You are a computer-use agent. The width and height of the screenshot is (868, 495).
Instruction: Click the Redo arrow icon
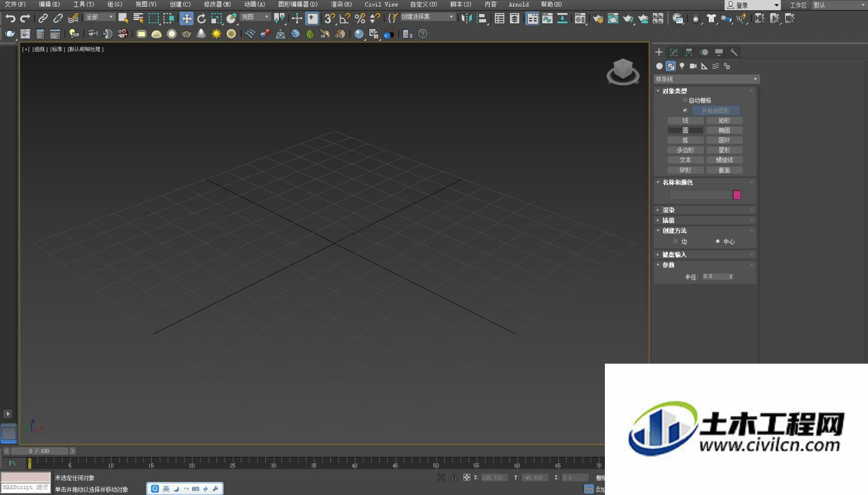[x=25, y=18]
